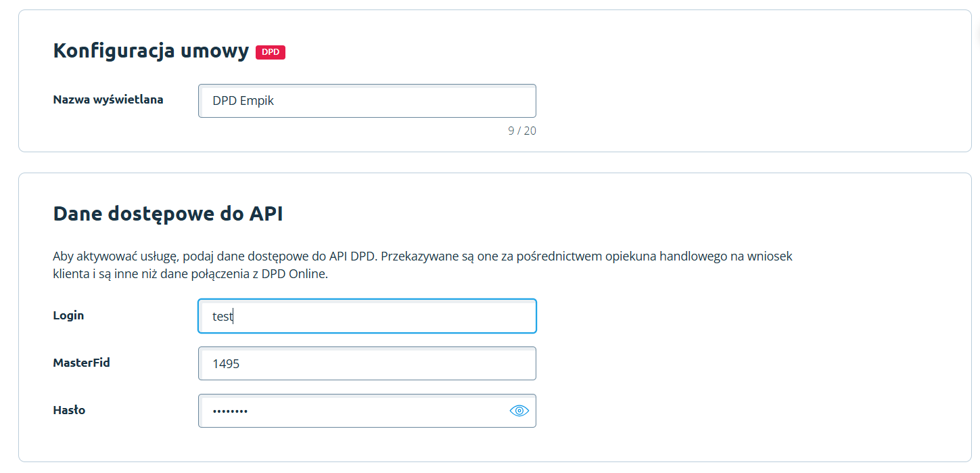Focus the Hasło password field
This screenshot has width=980, height=473.
coord(352,411)
